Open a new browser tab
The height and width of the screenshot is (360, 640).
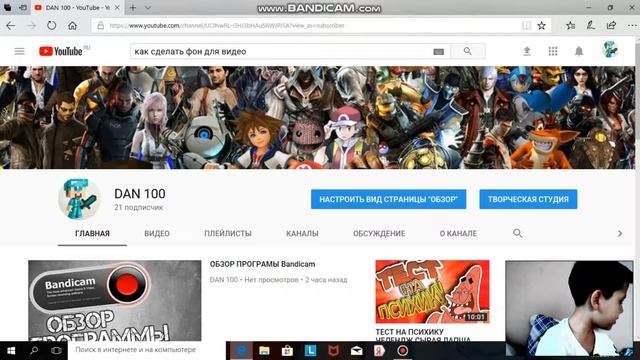[x=133, y=7]
